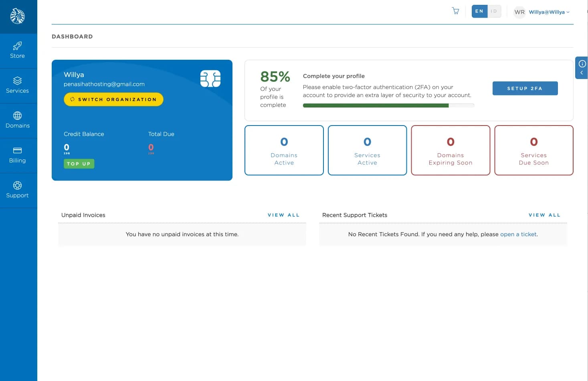Viewport: 588px width, 381px height.
Task: Expand the Willya@Willya account menu
Action: (x=549, y=12)
